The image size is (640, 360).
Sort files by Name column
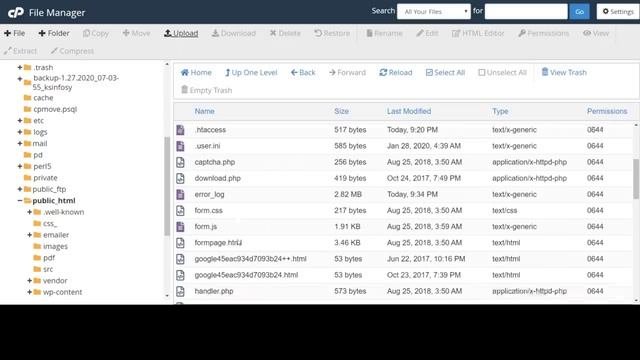pyautogui.click(x=204, y=111)
